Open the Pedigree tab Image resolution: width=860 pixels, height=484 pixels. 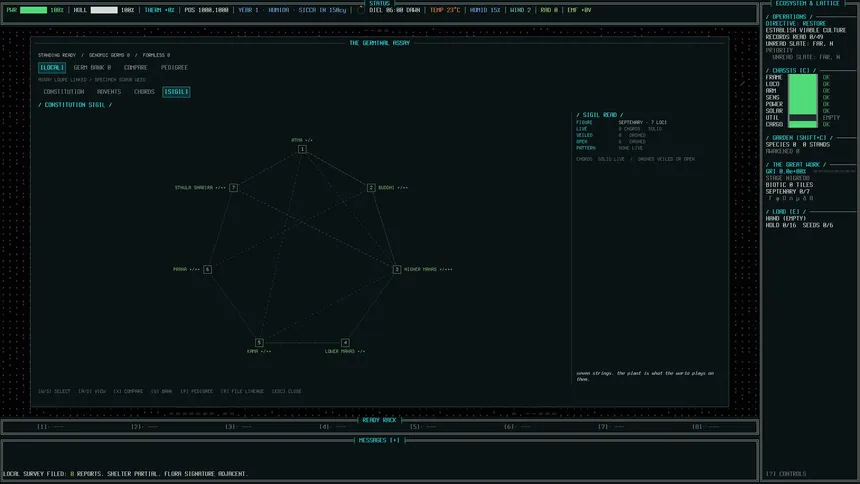pos(174,67)
